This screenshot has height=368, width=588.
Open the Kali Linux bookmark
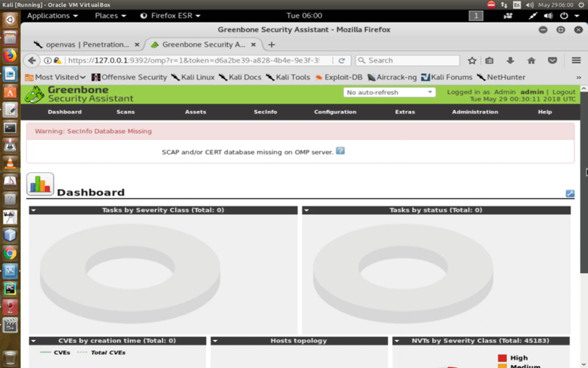[193, 77]
